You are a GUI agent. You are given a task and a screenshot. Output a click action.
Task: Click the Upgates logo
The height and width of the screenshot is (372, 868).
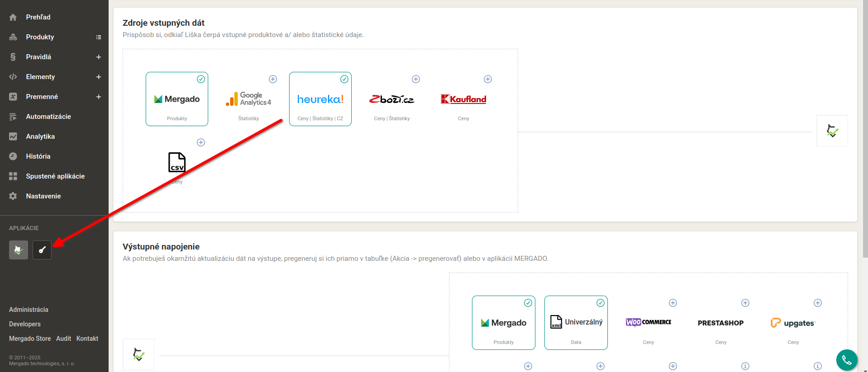[x=793, y=323]
